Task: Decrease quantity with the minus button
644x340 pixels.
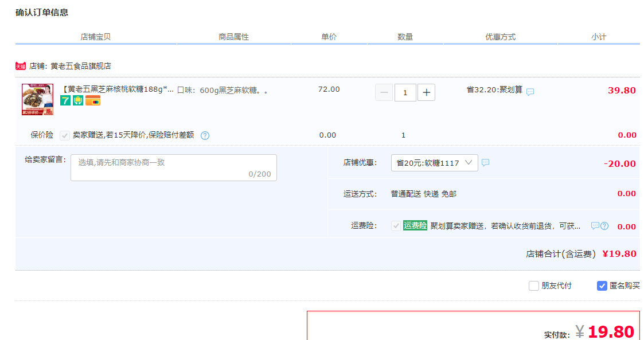Action: [x=384, y=92]
